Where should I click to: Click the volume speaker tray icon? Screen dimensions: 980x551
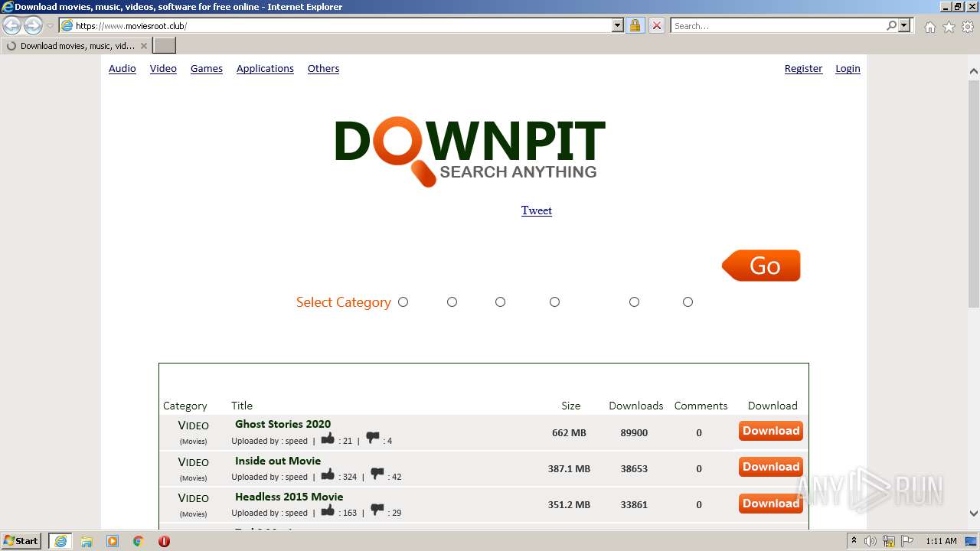click(871, 541)
